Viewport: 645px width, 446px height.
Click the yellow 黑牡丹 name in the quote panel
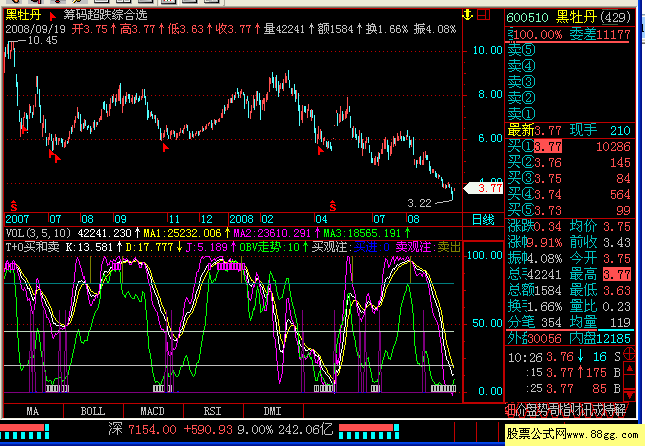tap(577, 17)
